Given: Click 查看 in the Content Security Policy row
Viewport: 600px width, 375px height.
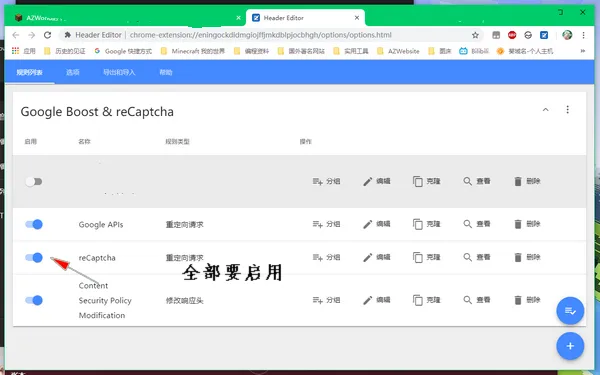Looking at the screenshot, I should [476, 300].
